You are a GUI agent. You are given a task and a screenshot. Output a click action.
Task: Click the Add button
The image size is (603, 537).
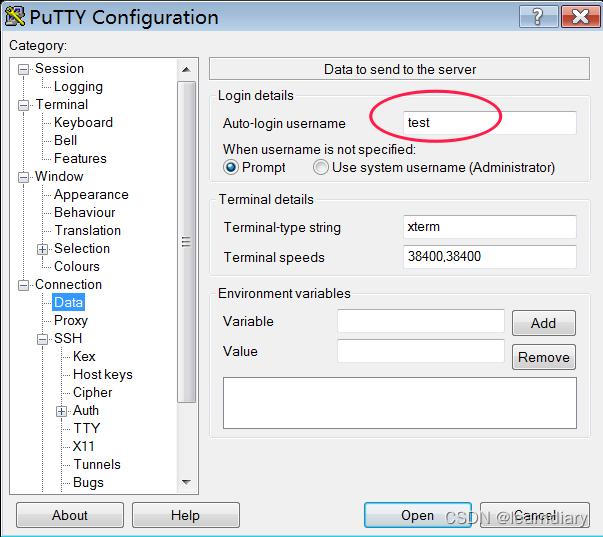coord(543,323)
